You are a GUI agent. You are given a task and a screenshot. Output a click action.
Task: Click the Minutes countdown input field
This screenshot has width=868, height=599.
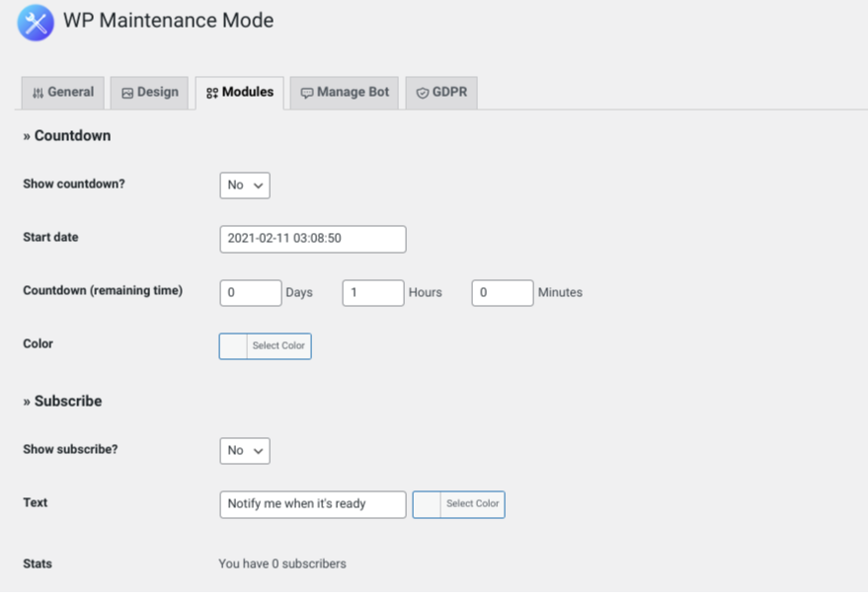coord(502,292)
